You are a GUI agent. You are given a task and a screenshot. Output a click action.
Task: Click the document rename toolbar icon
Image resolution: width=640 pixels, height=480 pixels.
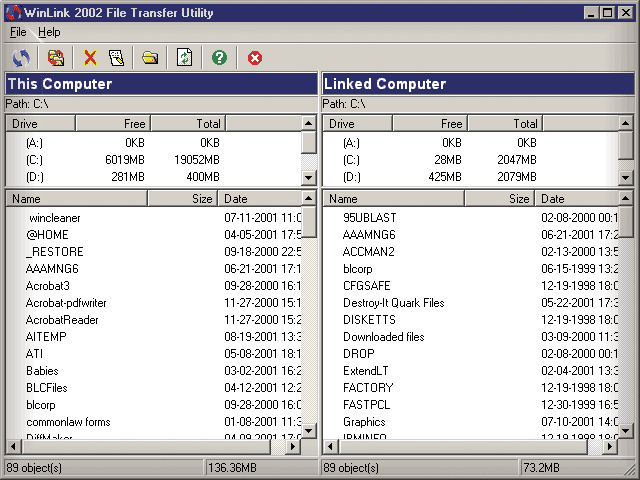116,58
